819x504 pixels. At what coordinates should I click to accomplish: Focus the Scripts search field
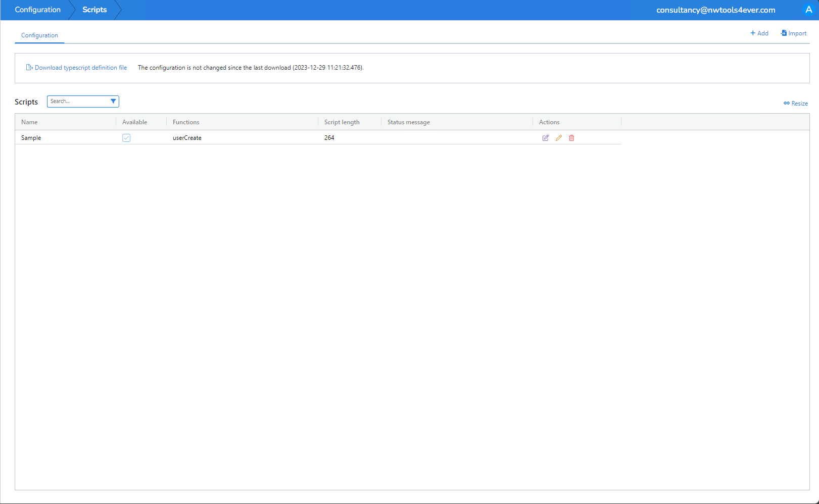(77, 102)
